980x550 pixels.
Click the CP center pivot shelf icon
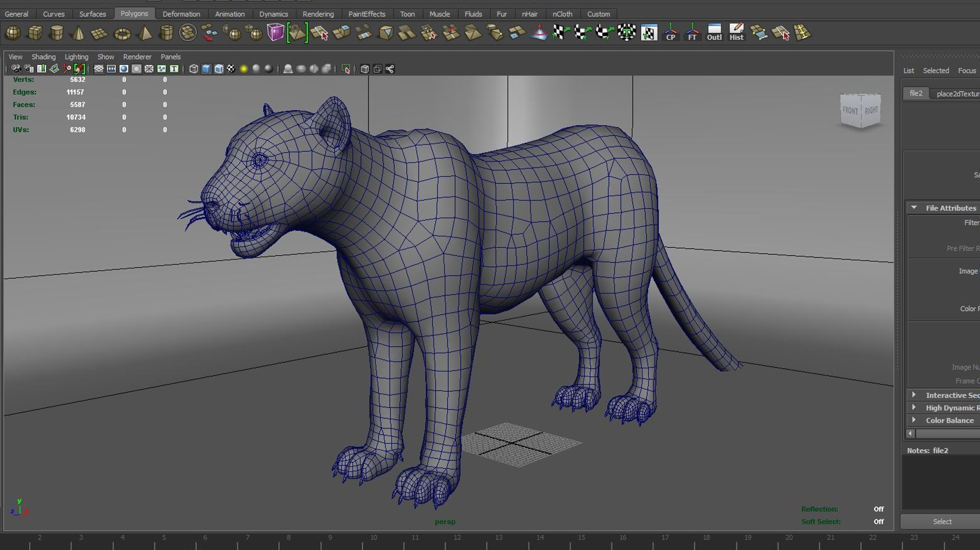670,32
